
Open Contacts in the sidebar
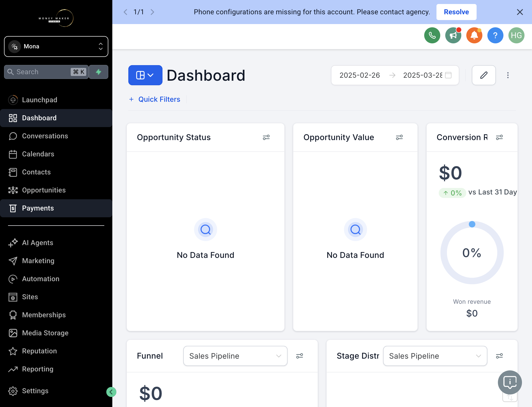coord(56,172)
